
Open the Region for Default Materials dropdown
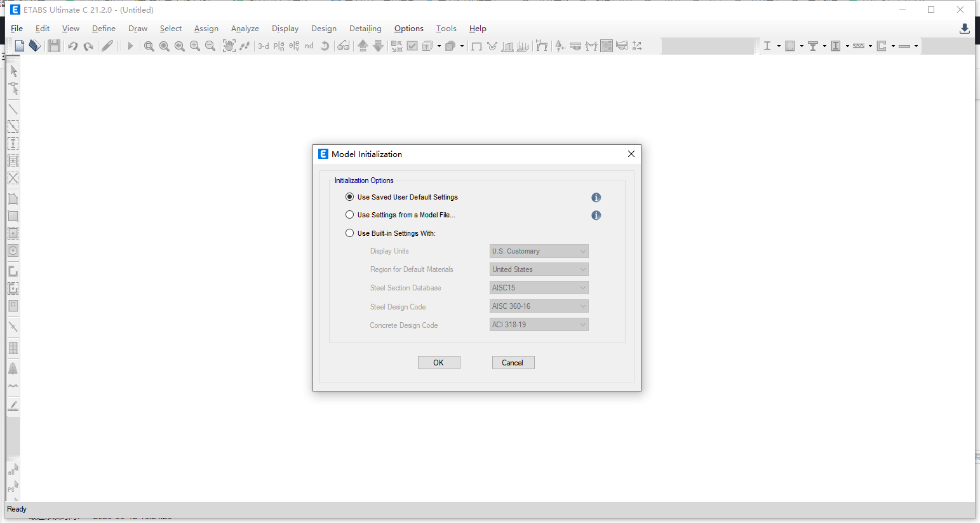coord(539,269)
